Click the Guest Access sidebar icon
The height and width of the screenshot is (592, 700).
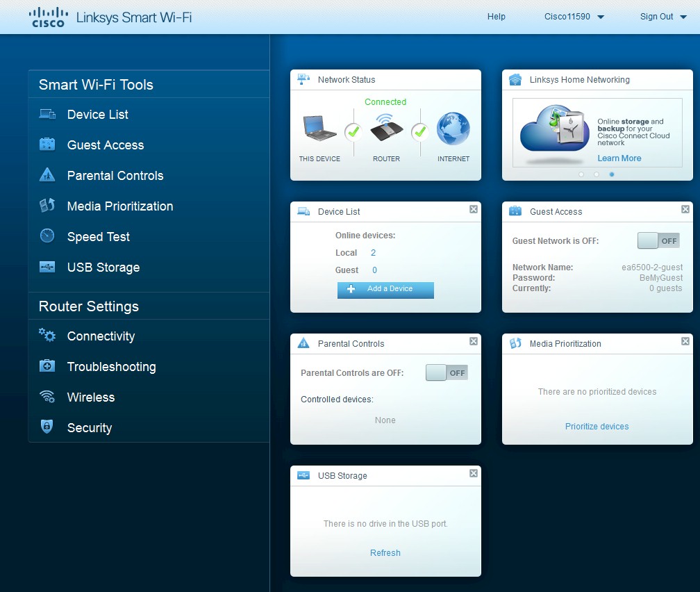(x=47, y=145)
